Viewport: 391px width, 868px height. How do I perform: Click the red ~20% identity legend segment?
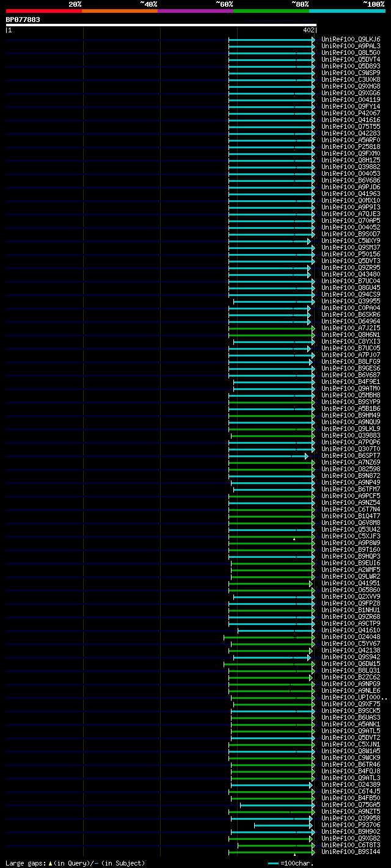point(43,11)
